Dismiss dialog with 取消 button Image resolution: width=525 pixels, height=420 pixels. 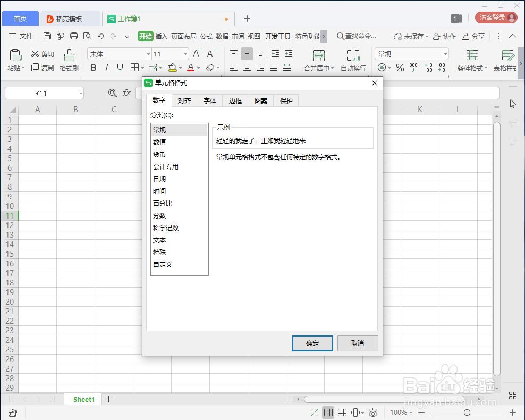tap(358, 343)
